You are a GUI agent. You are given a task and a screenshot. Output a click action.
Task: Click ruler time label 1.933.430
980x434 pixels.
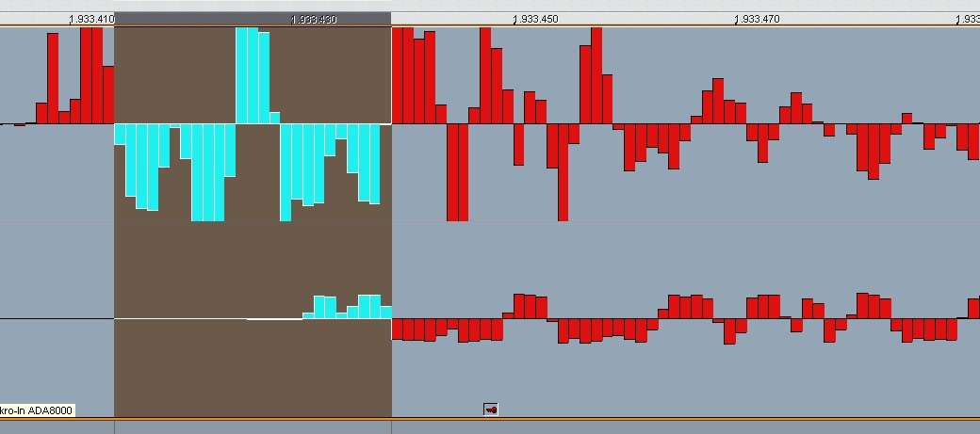pos(314,20)
